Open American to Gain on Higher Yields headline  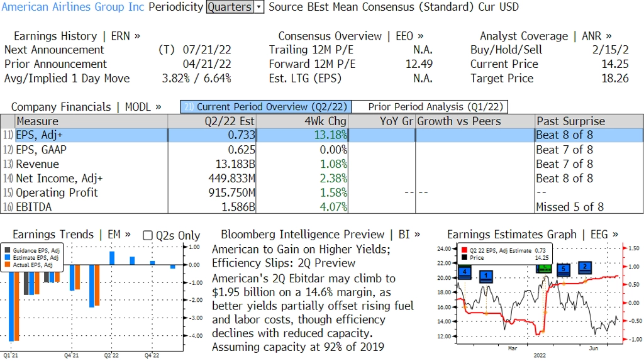301,256
